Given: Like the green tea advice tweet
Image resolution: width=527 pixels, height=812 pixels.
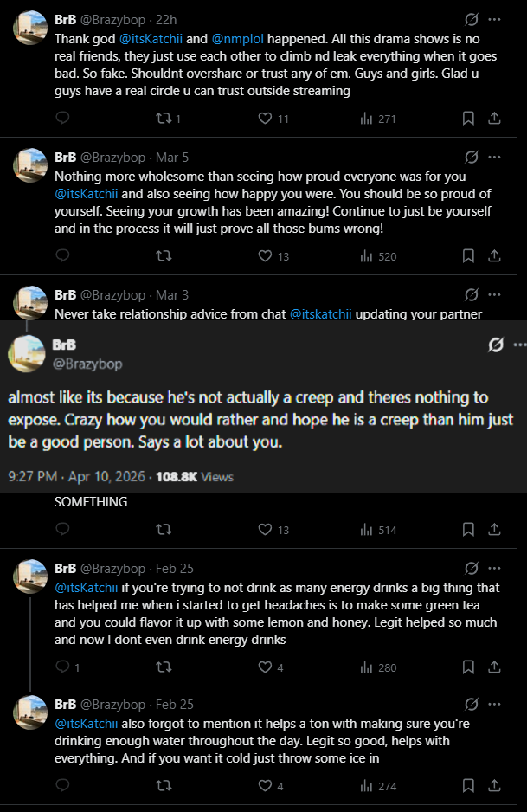Looking at the screenshot, I should point(266,667).
